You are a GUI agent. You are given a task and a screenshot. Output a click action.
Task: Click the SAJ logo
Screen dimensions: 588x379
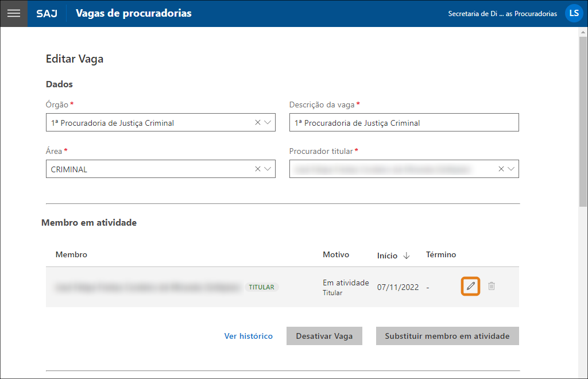[x=47, y=13]
